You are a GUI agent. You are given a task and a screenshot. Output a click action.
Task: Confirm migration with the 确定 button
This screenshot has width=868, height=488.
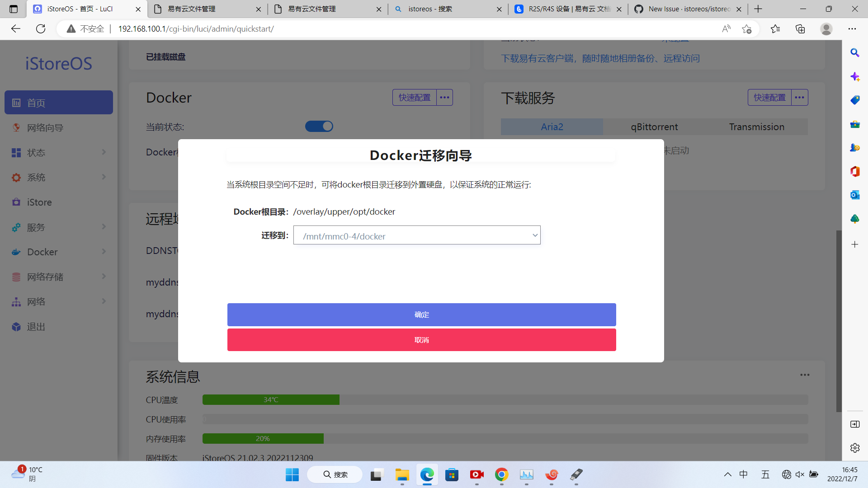pyautogui.click(x=421, y=314)
